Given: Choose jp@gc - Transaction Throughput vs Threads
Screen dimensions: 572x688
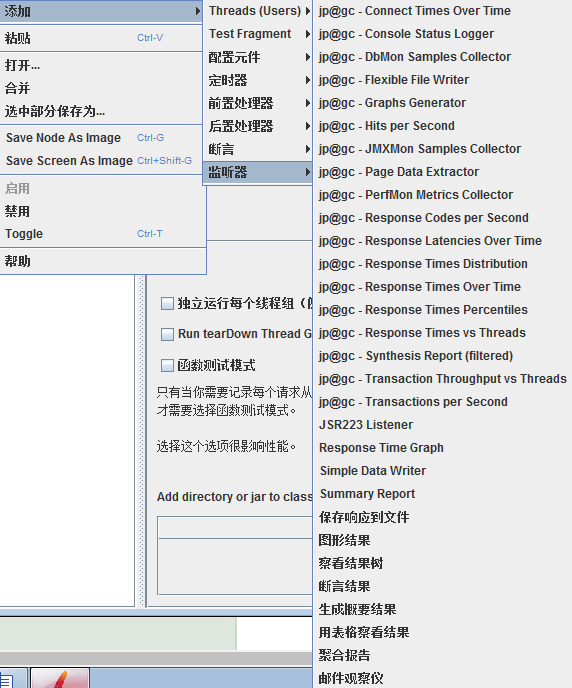Looking at the screenshot, I should point(443,379).
